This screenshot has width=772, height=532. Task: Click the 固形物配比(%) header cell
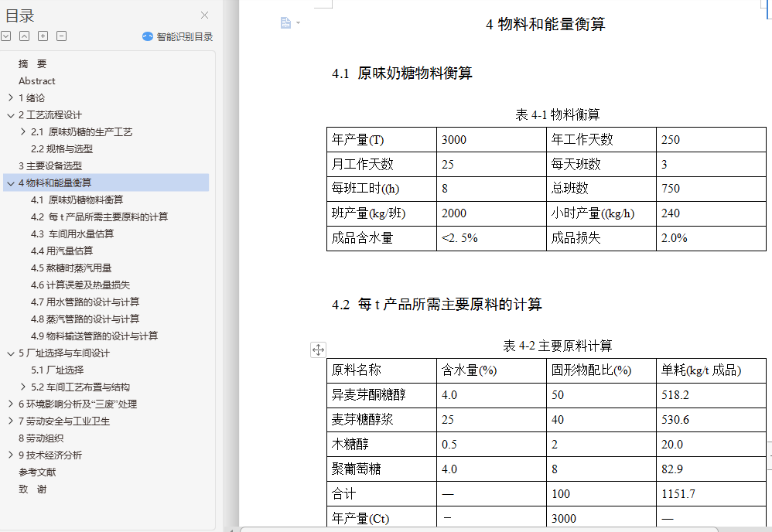(601, 370)
